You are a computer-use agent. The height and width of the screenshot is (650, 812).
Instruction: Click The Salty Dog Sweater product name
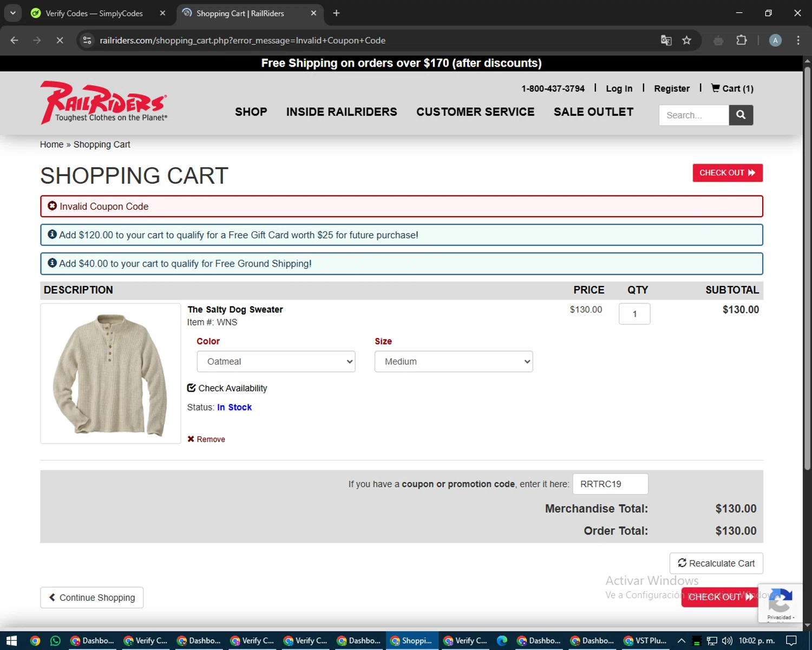pyautogui.click(x=235, y=309)
